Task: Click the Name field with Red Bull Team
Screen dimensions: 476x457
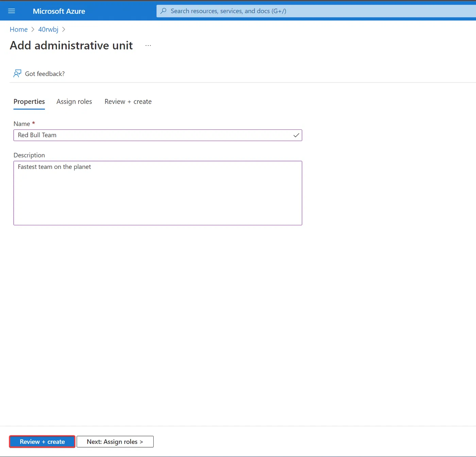Action: [158, 135]
